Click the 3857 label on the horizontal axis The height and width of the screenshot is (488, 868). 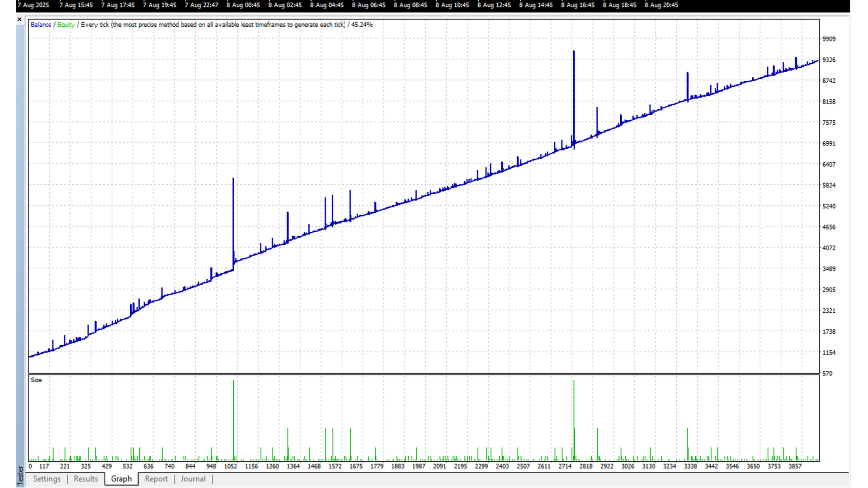[x=795, y=466]
